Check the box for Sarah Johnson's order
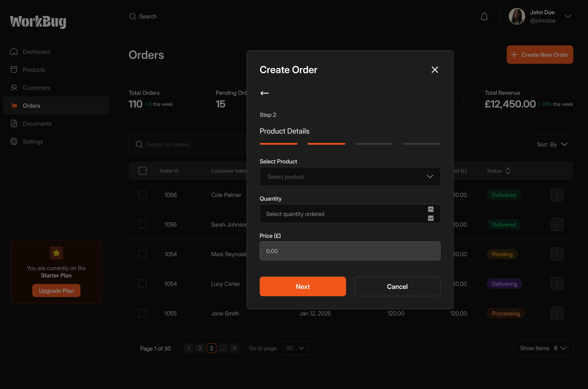This screenshot has width=588, height=389. click(x=143, y=224)
